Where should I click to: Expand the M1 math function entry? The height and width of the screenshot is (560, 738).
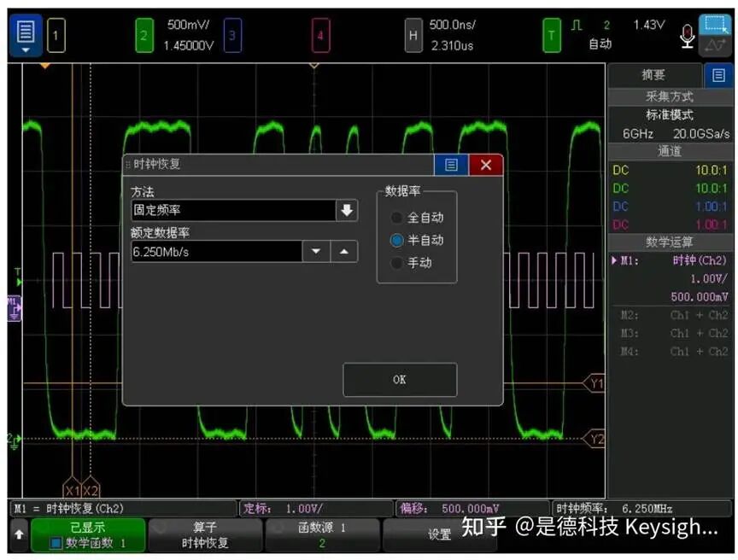[x=614, y=260]
